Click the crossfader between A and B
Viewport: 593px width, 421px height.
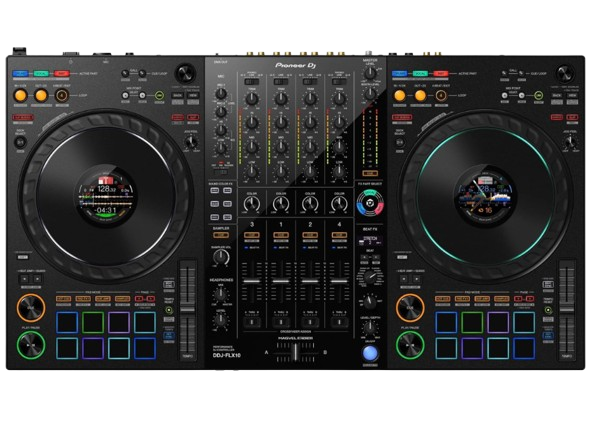pyautogui.click(x=295, y=352)
